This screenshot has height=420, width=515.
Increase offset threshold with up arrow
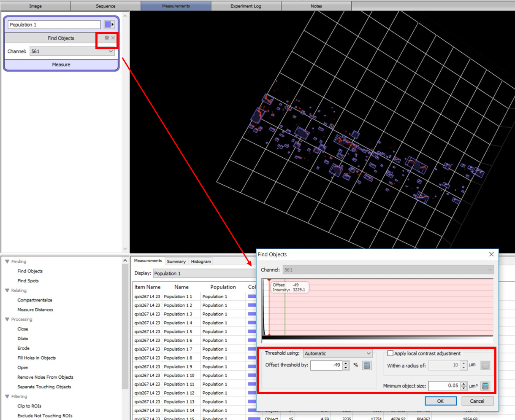(x=346, y=363)
